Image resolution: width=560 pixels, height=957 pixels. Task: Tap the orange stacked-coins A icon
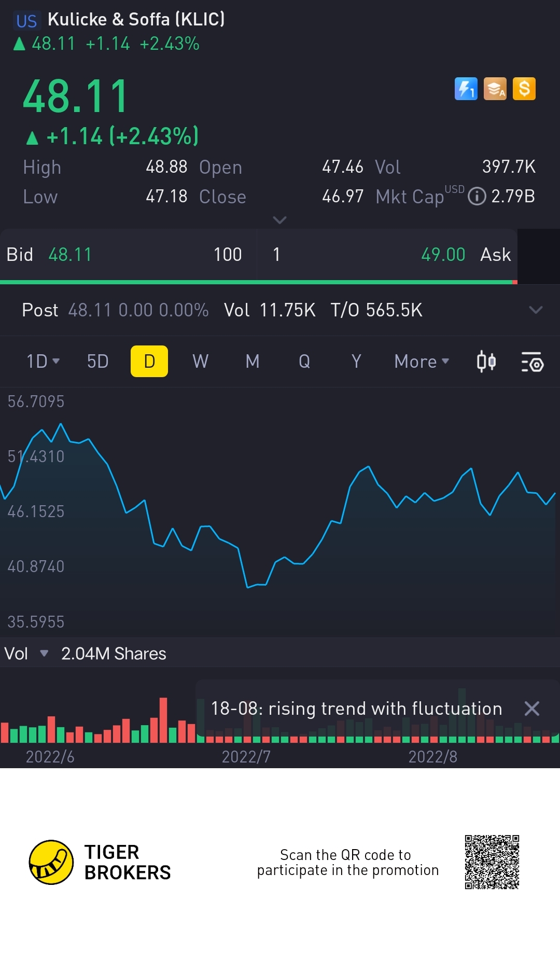point(495,89)
